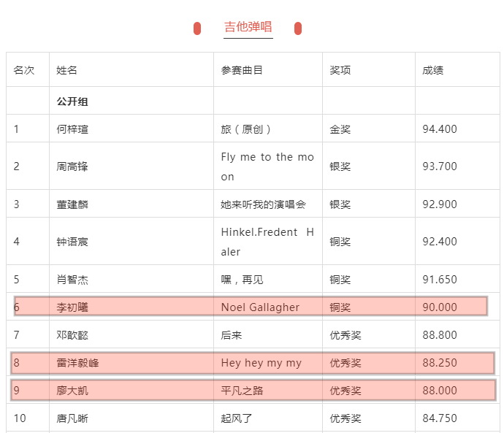Click the red dot right of 吉他弹唱
The height and width of the screenshot is (433, 504).
click(x=298, y=28)
